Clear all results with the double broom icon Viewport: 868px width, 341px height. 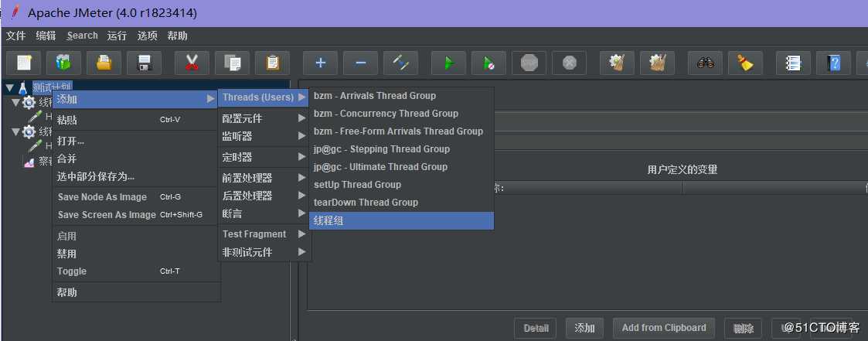658,63
